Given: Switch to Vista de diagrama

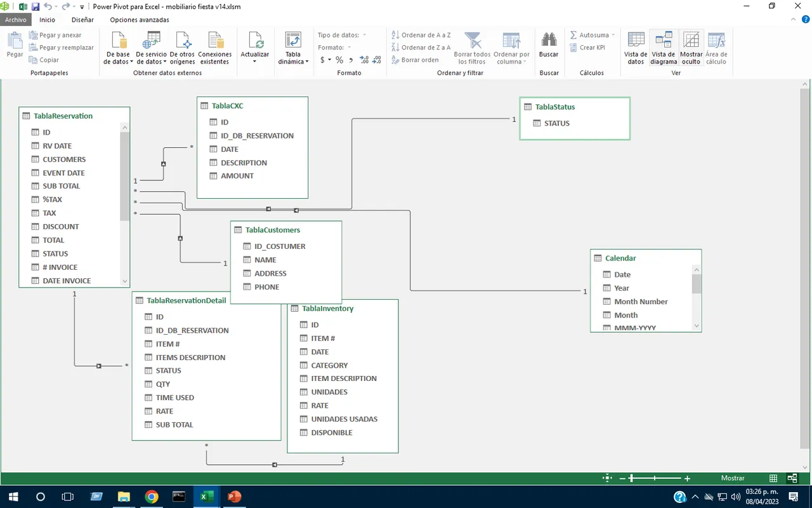Looking at the screenshot, I should click(664, 48).
